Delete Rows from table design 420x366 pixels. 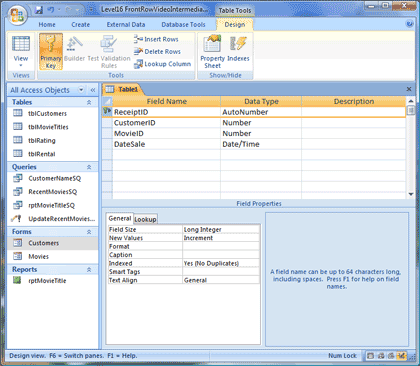(157, 52)
